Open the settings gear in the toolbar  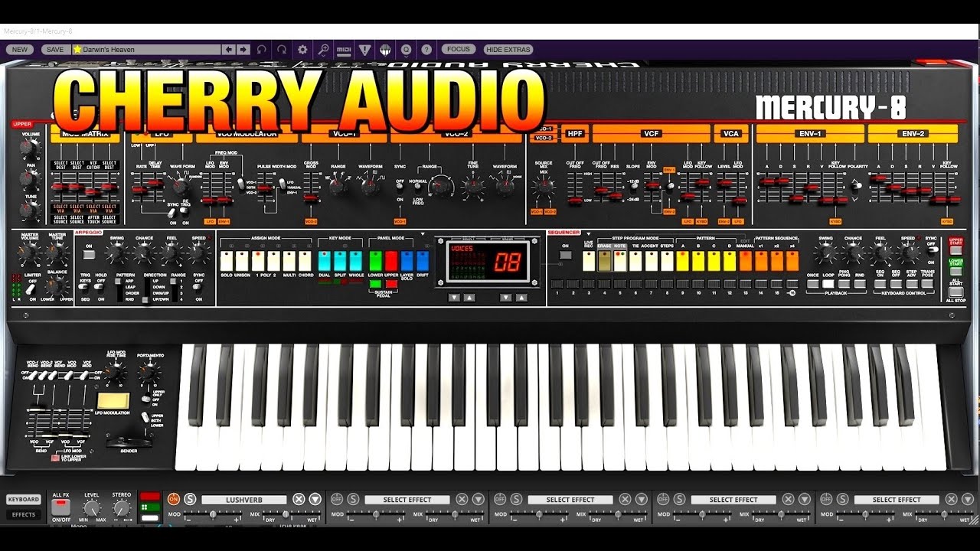[302, 50]
